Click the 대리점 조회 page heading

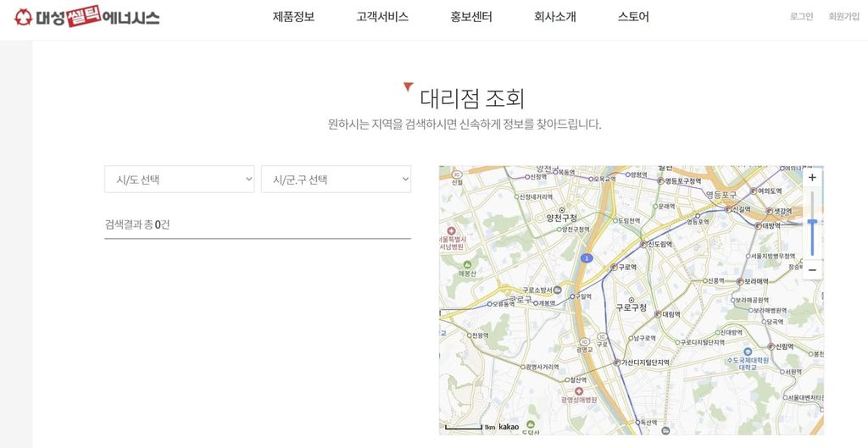(471, 98)
